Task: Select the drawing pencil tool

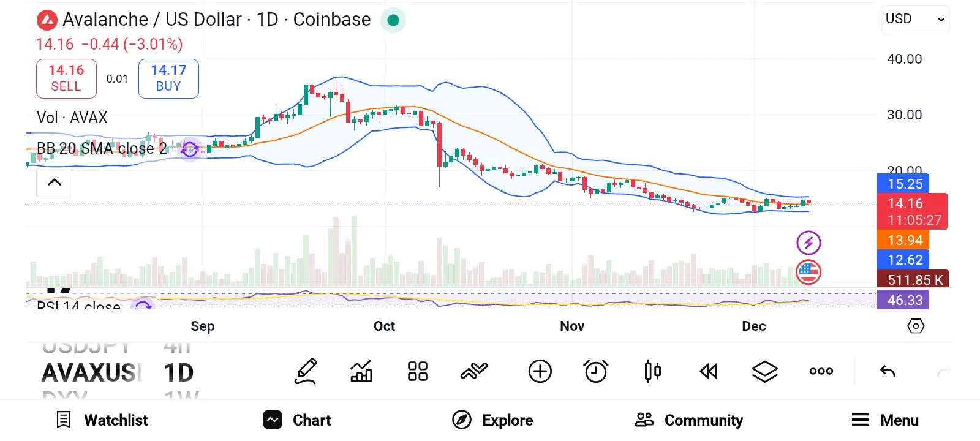Action: tap(306, 371)
